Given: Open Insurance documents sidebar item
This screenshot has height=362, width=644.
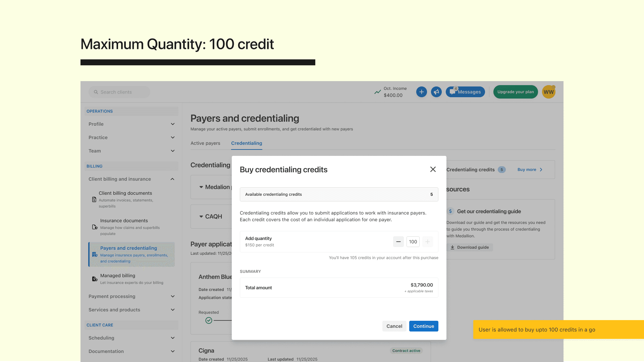Looking at the screenshot, I should click(x=131, y=227).
